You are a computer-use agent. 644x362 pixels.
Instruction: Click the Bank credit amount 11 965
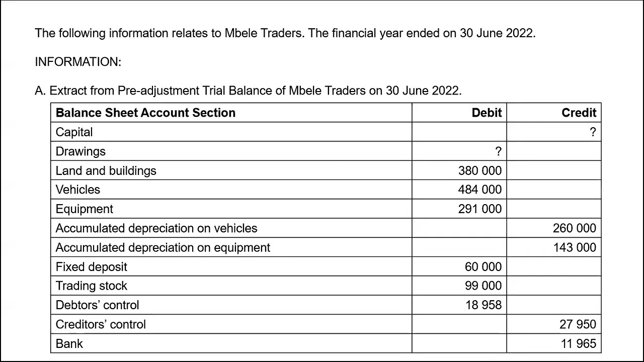[578, 344]
